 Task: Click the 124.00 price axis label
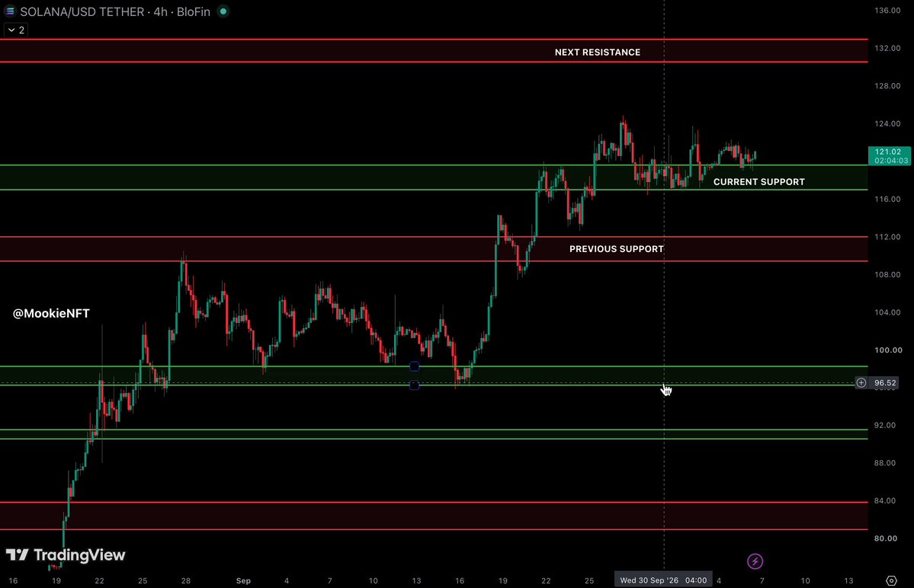pos(888,124)
